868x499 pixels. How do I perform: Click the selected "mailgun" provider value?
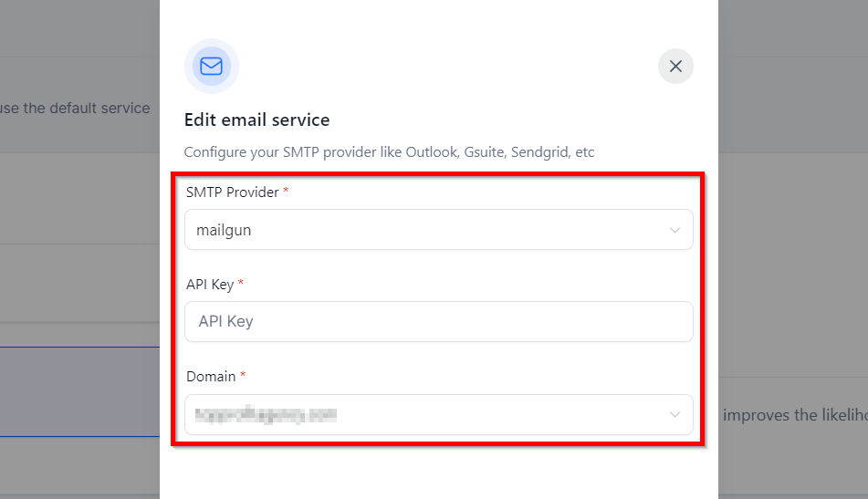(x=224, y=230)
